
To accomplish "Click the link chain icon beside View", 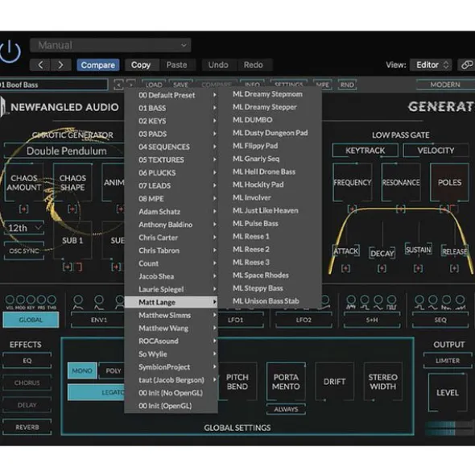I will pyautogui.click(x=466, y=65).
